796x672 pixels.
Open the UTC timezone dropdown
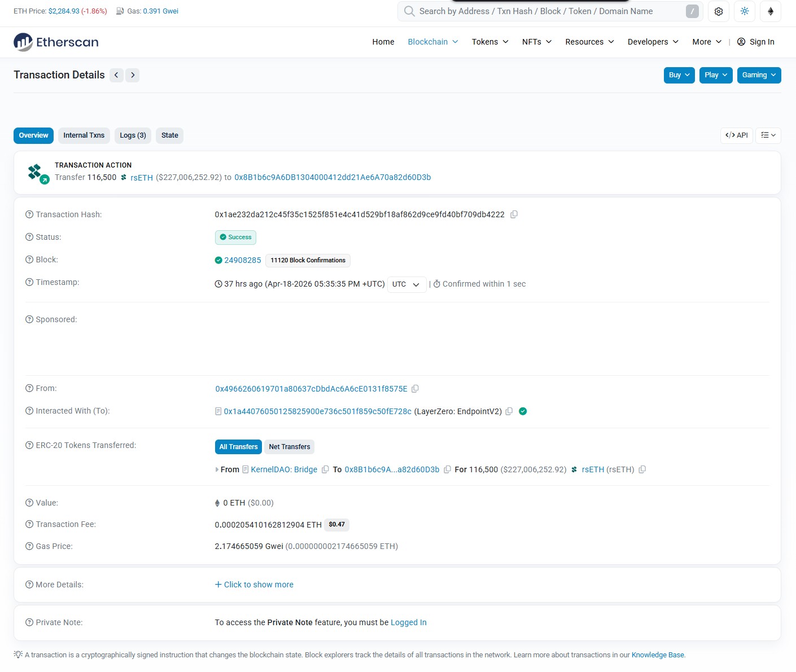406,284
